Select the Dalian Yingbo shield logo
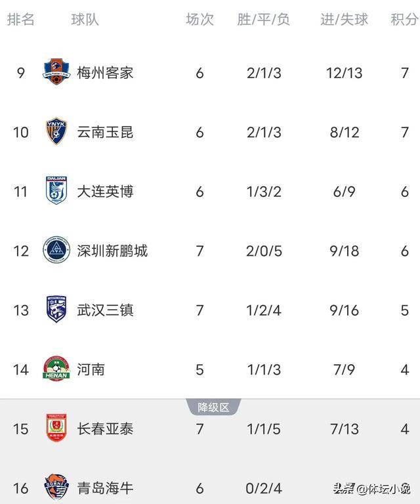Screen dimensions: 420x504 tap(56, 190)
